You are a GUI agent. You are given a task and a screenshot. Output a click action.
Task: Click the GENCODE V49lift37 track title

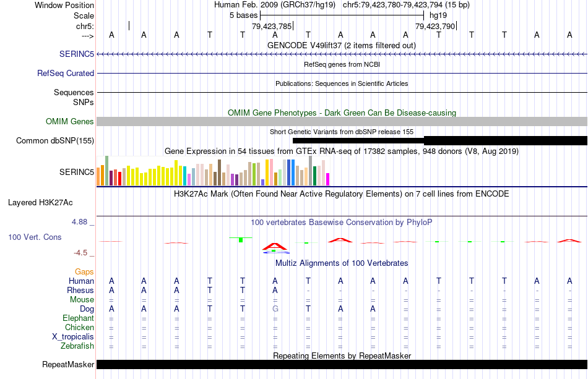click(x=341, y=45)
